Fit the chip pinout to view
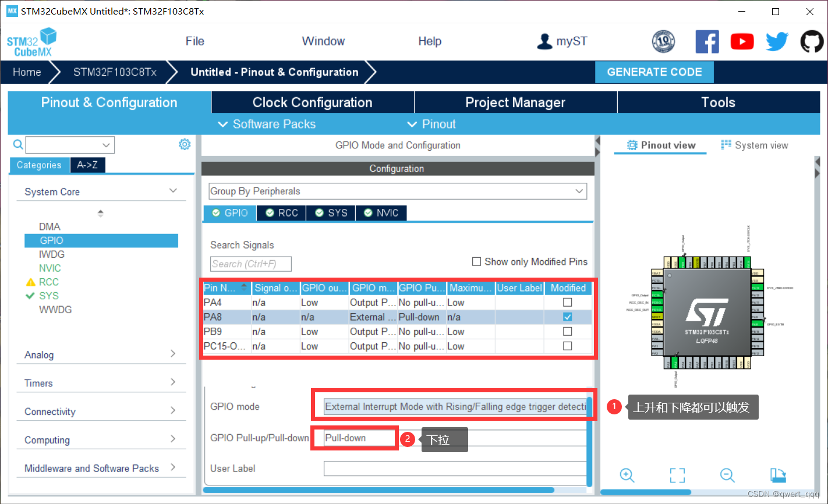The height and width of the screenshot is (504, 828). (677, 475)
